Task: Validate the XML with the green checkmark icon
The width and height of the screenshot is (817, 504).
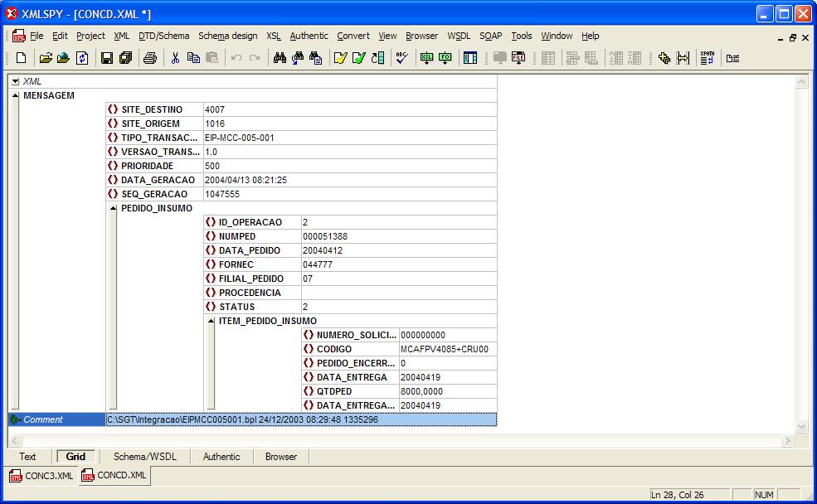Action: pyautogui.click(x=359, y=58)
